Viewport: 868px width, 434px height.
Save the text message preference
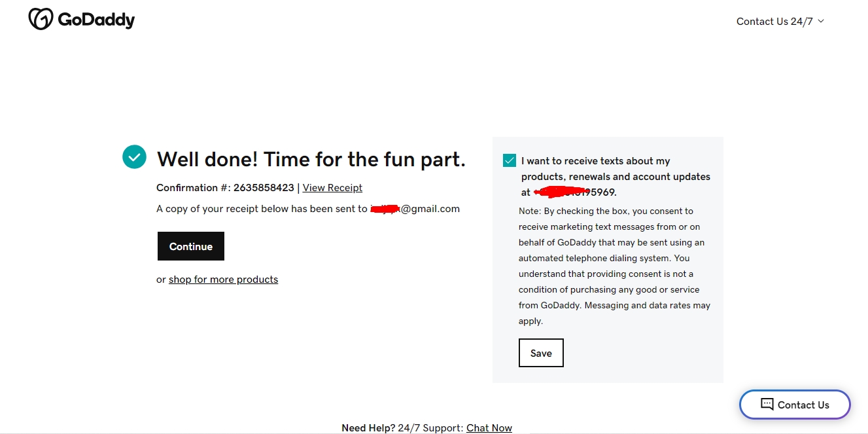[541, 353]
